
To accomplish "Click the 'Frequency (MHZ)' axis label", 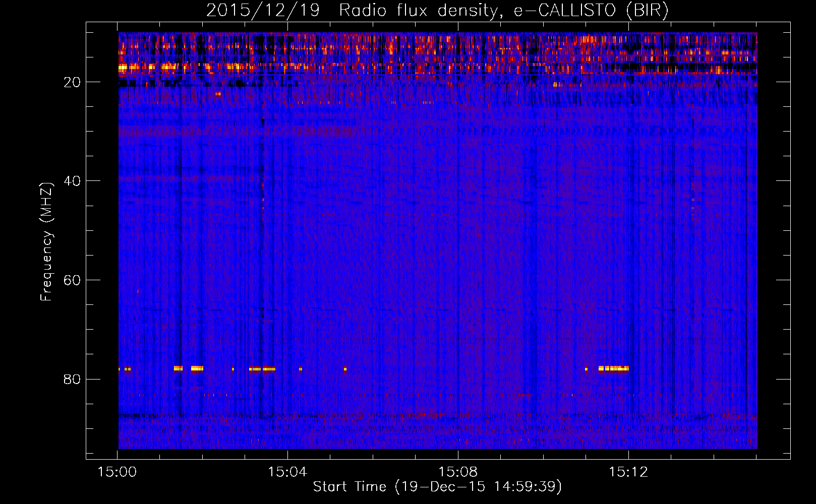I will click(x=46, y=242).
